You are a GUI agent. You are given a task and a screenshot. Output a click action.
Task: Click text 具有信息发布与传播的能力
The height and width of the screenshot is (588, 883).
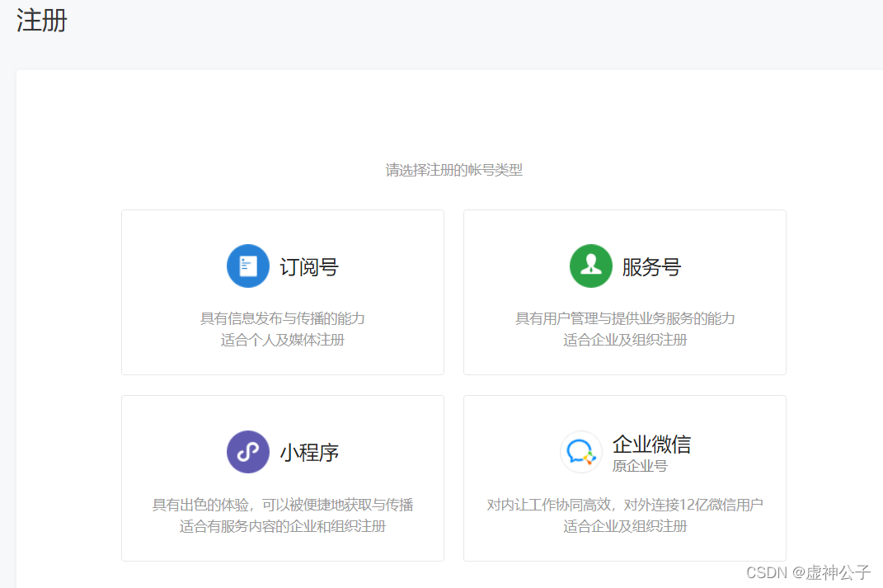283,319
